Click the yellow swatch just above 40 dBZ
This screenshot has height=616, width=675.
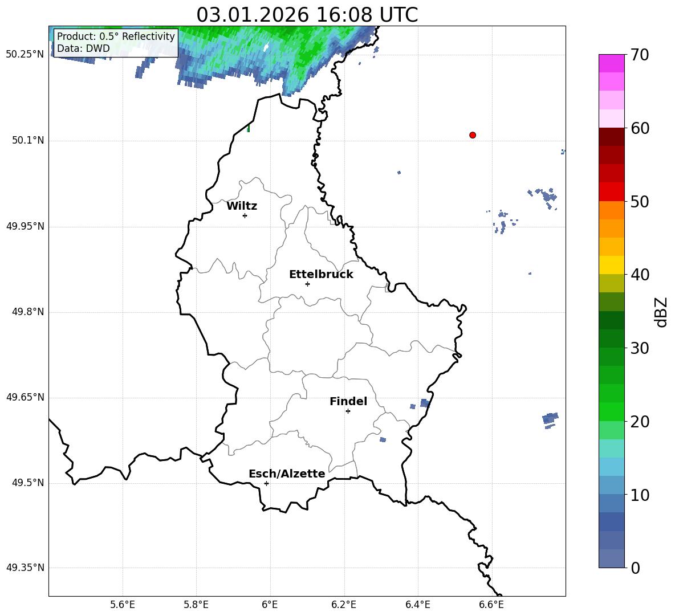(x=611, y=265)
